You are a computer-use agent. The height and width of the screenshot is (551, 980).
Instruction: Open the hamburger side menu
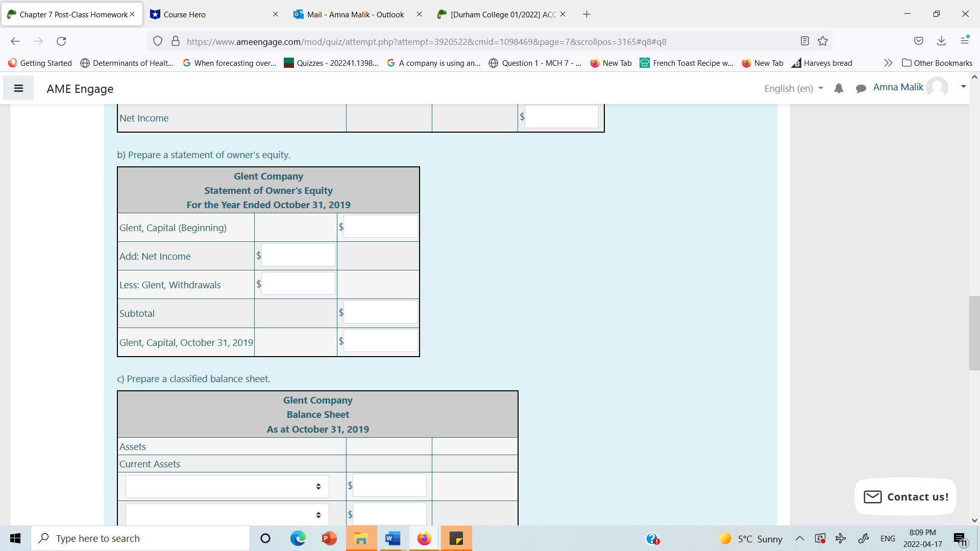[18, 88]
